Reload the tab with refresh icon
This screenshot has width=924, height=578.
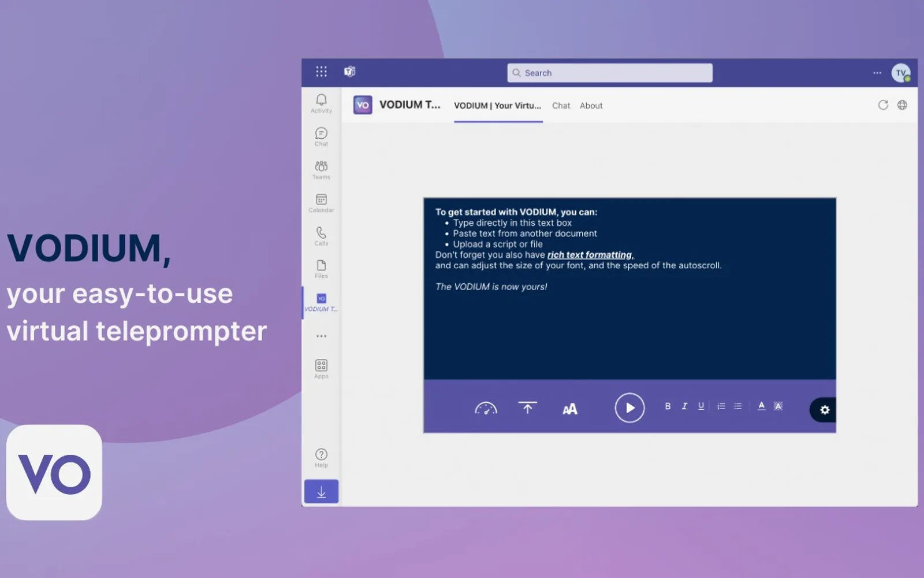(x=883, y=105)
